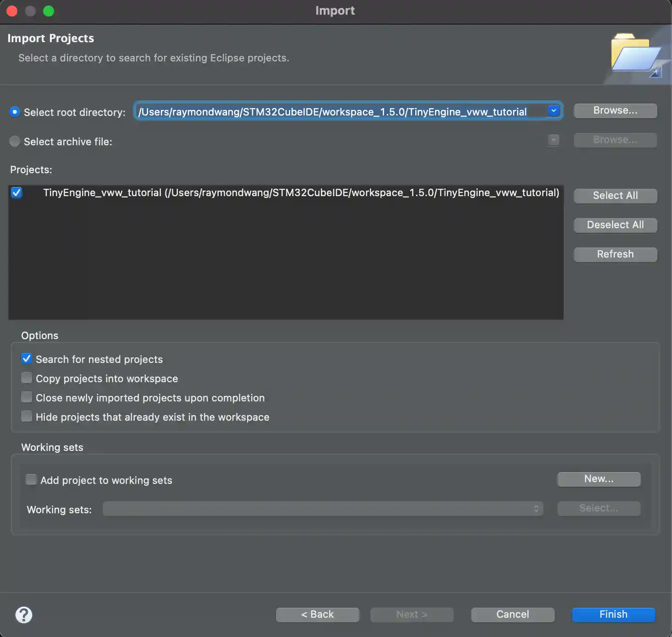Image resolution: width=672 pixels, height=637 pixels.
Task: Check Close newly imported projects upon completion
Action: tap(27, 397)
